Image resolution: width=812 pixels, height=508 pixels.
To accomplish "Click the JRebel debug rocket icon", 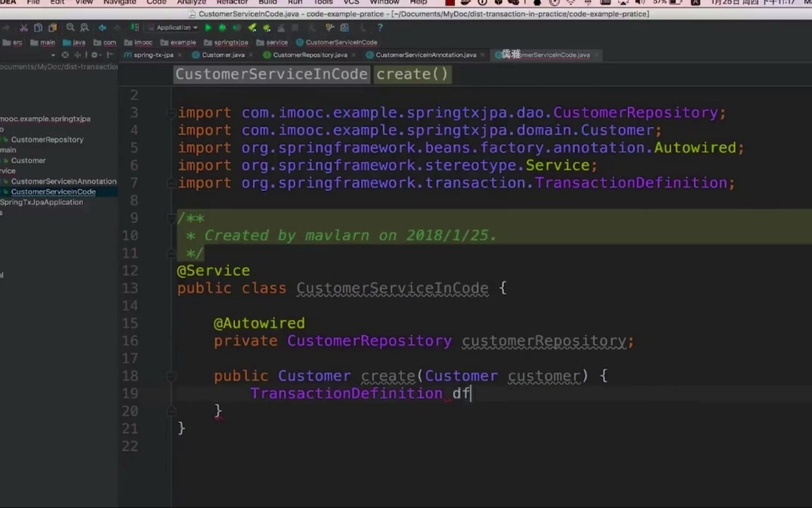I will click(267, 28).
